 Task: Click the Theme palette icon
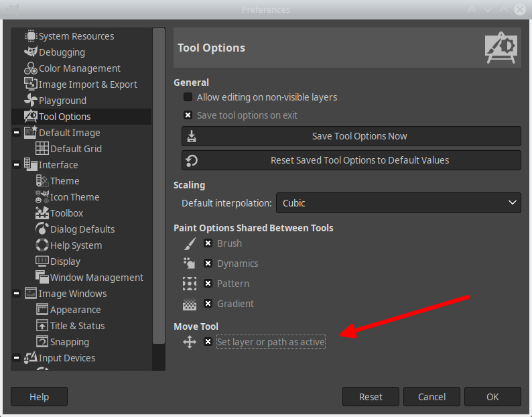[x=42, y=180]
